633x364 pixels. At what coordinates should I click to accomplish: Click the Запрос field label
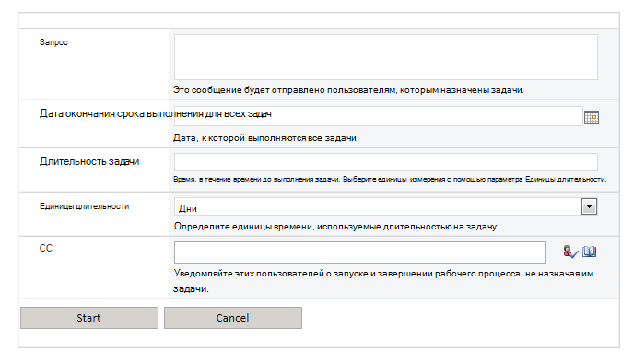(53, 42)
